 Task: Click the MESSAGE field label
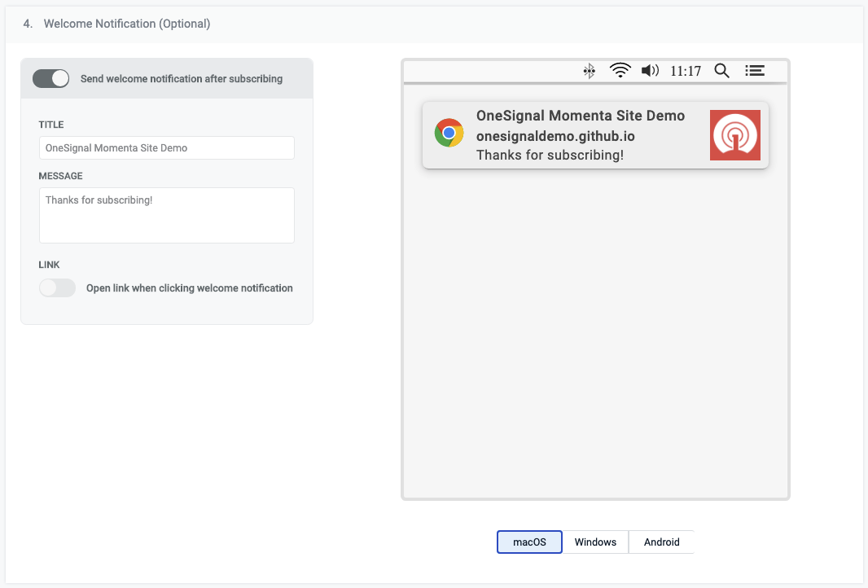[60, 176]
